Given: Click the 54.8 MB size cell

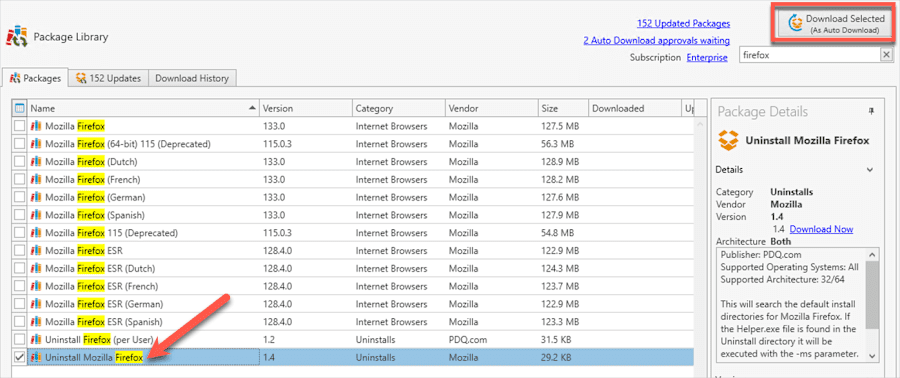Looking at the screenshot, I should click(x=557, y=232).
